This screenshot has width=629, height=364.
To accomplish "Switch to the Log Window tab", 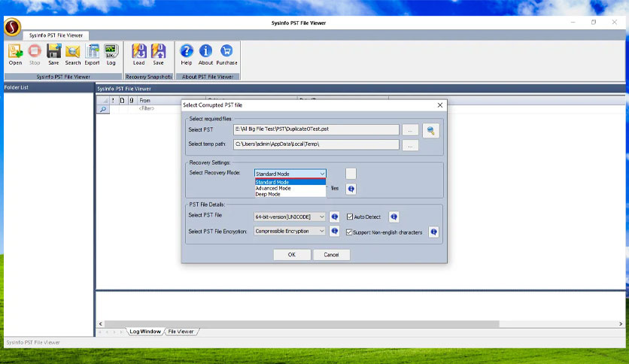I will tap(145, 332).
